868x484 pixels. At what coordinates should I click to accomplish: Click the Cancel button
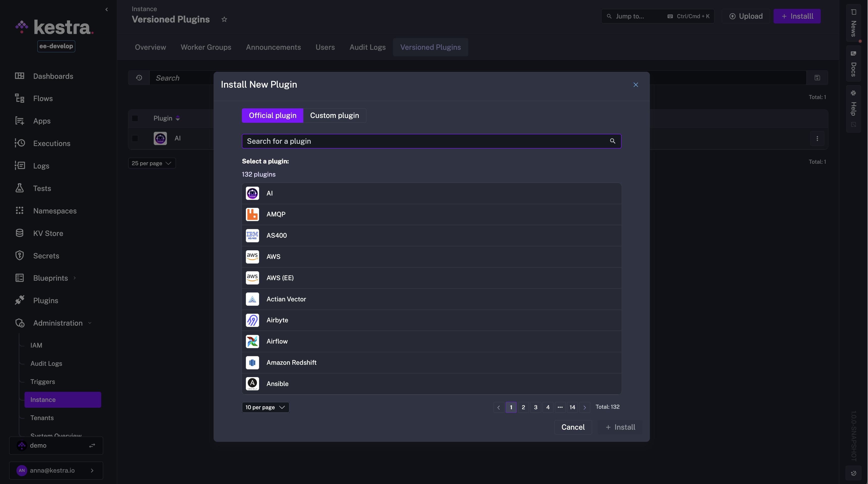click(x=573, y=427)
